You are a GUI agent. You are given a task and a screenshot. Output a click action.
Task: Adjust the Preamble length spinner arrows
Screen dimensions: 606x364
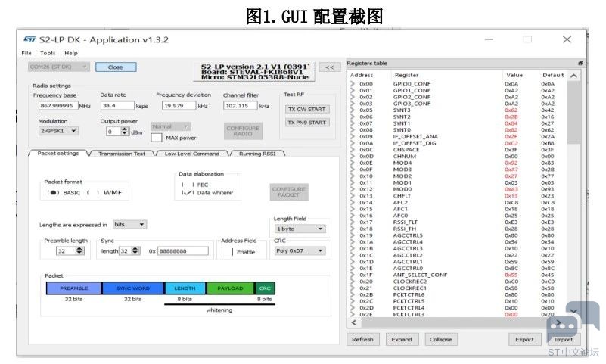click(x=79, y=250)
